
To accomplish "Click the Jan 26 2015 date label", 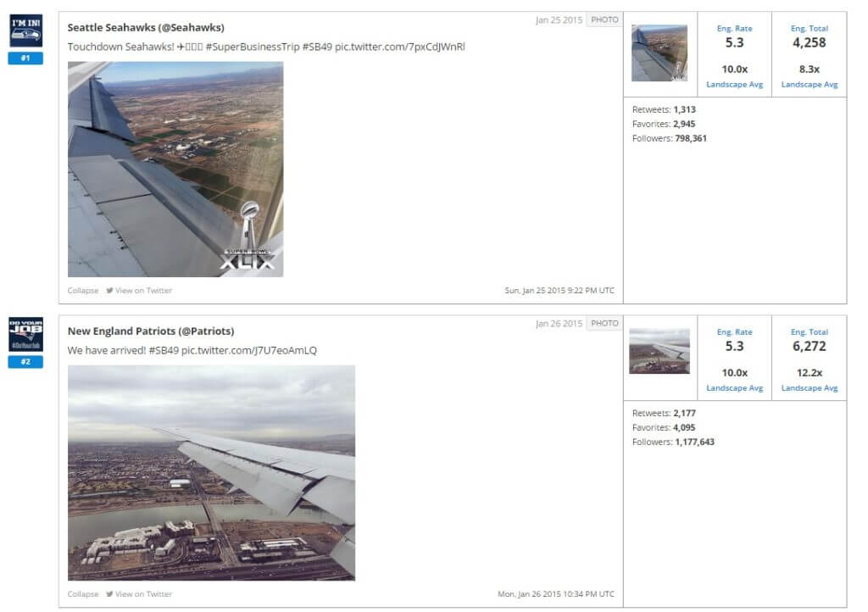I will pos(559,324).
